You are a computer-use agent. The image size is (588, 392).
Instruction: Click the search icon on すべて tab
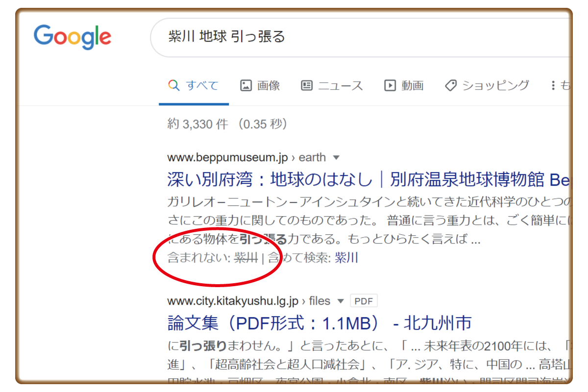tap(173, 85)
